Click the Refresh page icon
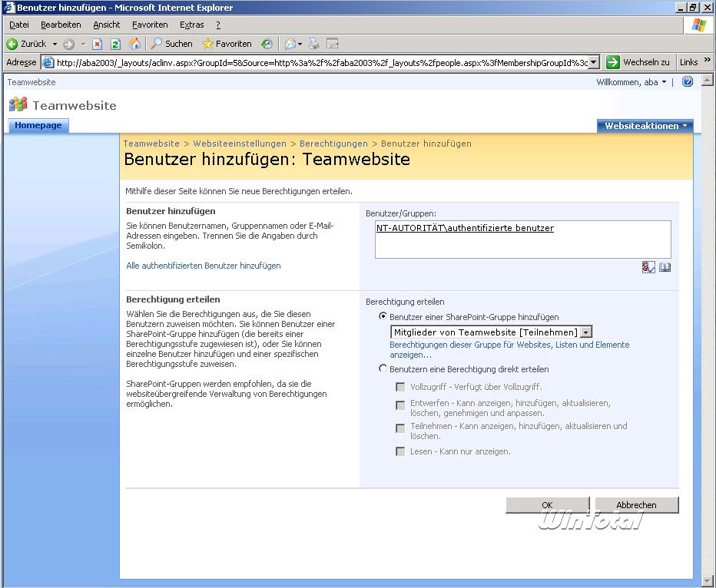 click(115, 44)
